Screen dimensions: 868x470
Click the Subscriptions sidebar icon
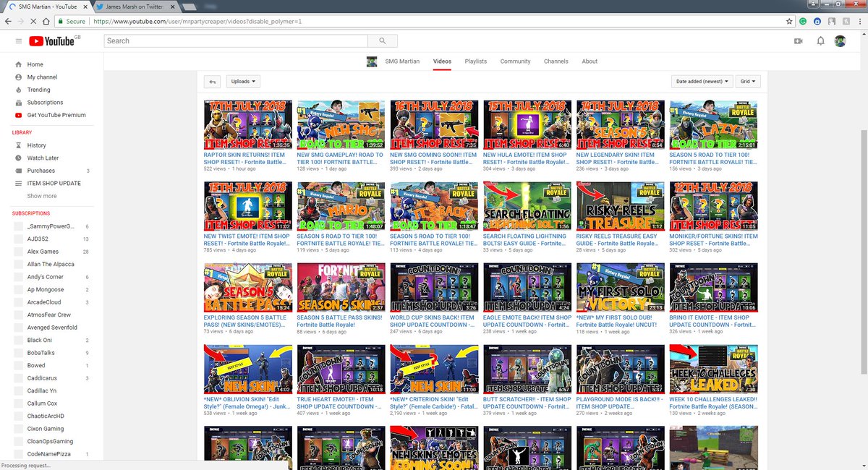coord(18,103)
